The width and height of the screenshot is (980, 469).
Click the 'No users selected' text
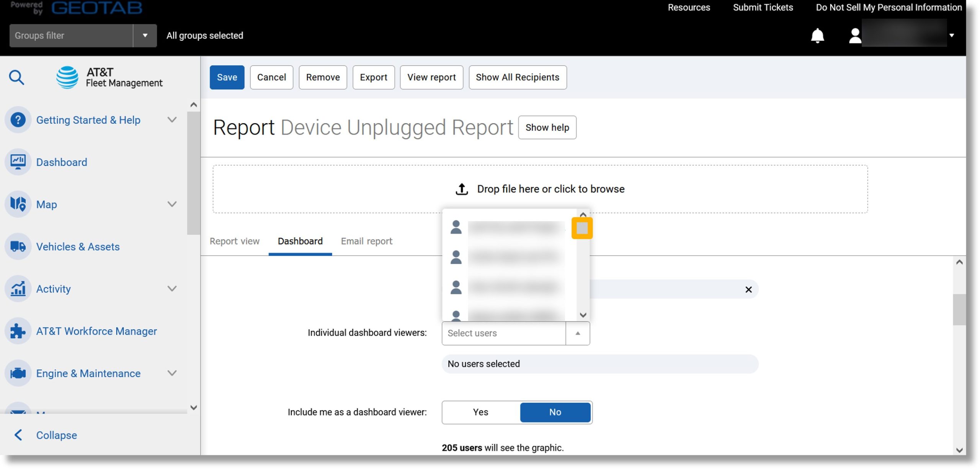tap(483, 364)
